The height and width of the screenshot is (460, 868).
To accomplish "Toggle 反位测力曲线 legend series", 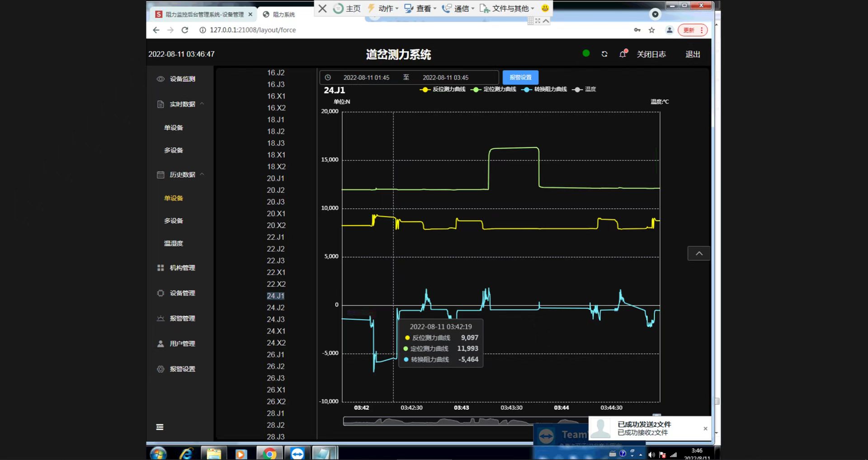I will 443,89.
